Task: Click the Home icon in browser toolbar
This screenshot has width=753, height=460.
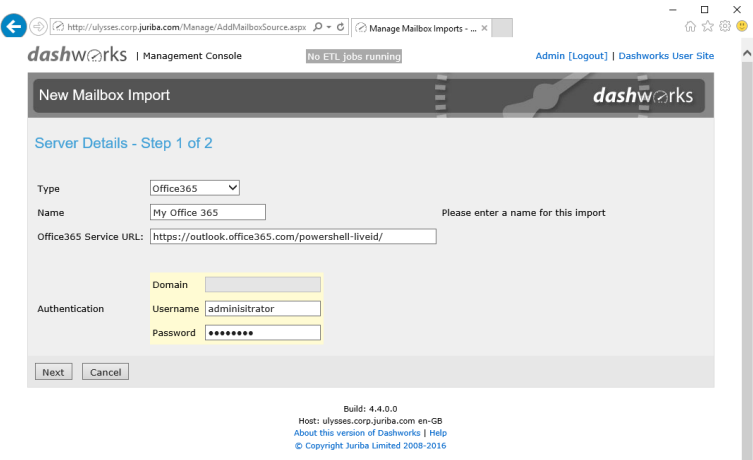Action: pos(690,26)
